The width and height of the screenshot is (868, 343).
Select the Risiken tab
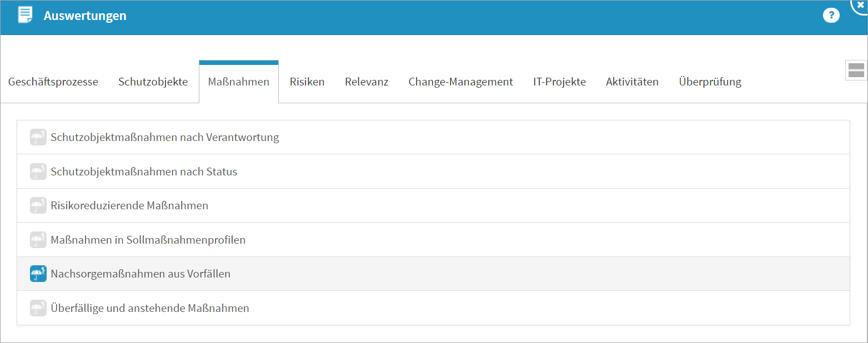(x=307, y=82)
